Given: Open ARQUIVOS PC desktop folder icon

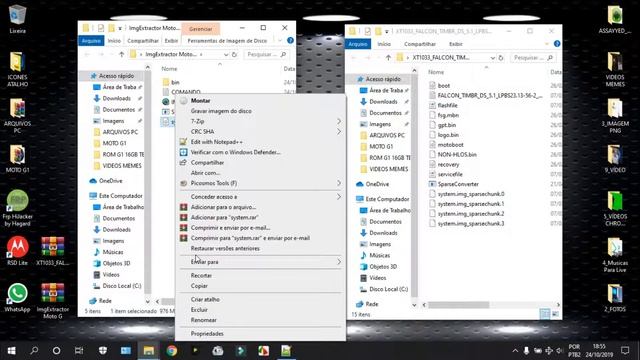Looking at the screenshot, I should [x=17, y=116].
